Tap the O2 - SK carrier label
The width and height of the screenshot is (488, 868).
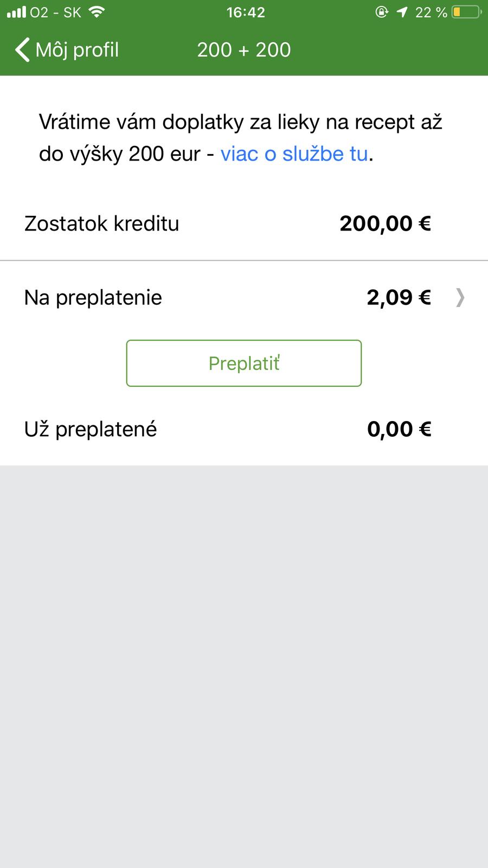[x=55, y=12]
